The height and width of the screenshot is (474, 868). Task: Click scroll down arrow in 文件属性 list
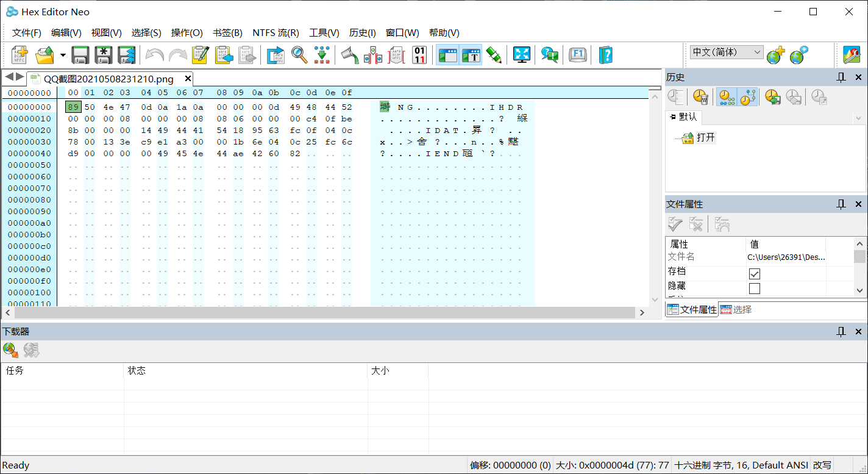point(859,291)
